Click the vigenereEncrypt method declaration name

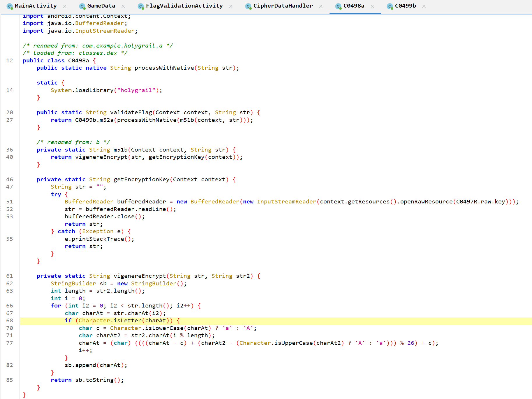click(140, 276)
